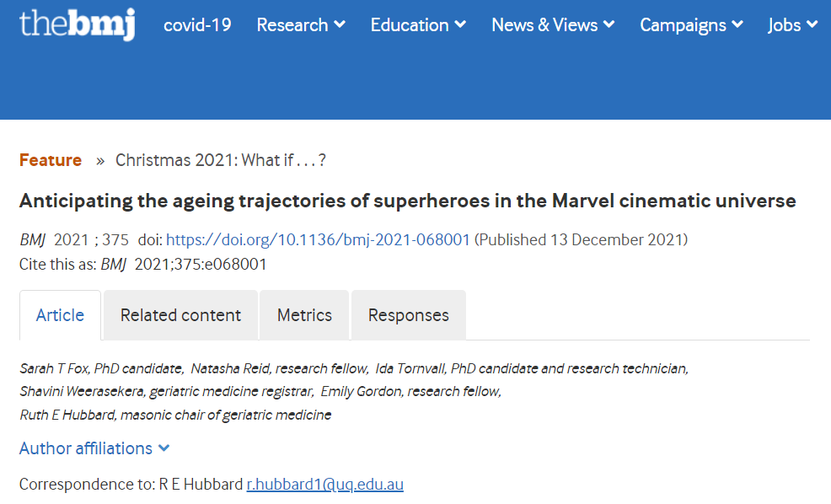Click author name Sarah T Fox

point(54,368)
